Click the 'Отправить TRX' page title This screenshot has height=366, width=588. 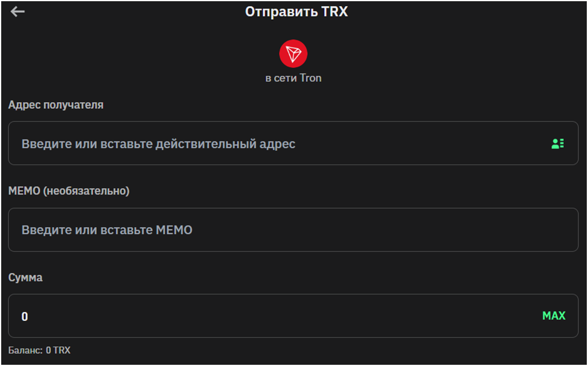pos(296,11)
